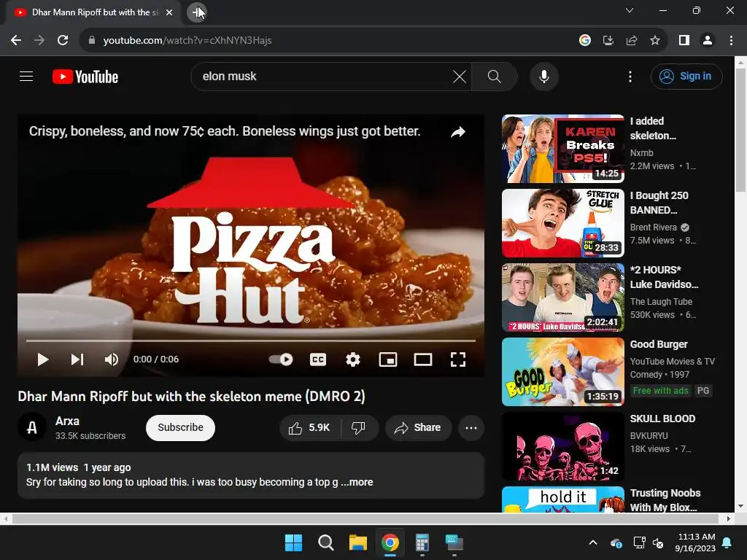Click the Free with ads badge
This screenshot has height=560, width=747.
(660, 391)
